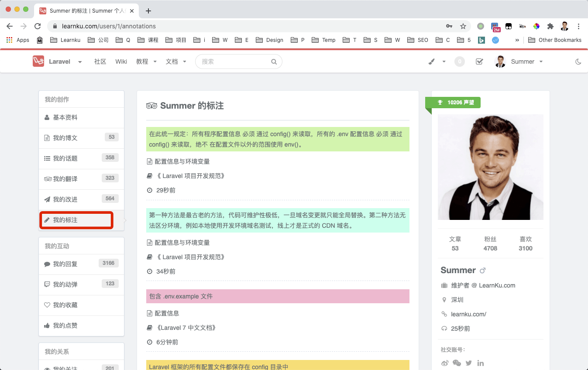The height and width of the screenshot is (370, 588).
Task: Open the Other Bookmarks folder
Action: tap(555, 40)
